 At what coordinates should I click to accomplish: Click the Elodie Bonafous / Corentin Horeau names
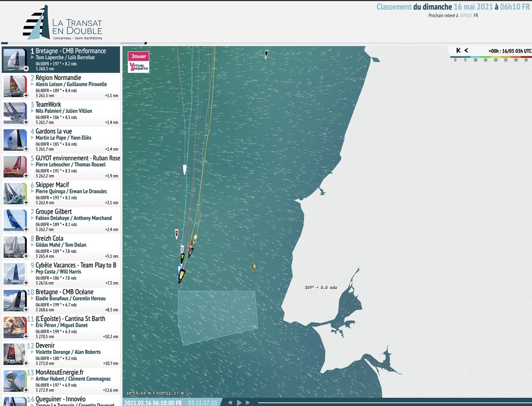pos(71,298)
